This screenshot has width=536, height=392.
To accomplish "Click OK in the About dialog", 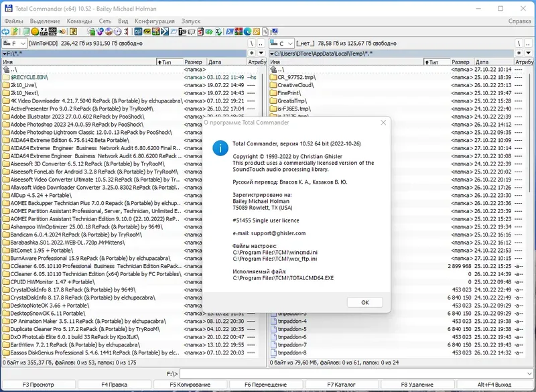I will [364, 302].
